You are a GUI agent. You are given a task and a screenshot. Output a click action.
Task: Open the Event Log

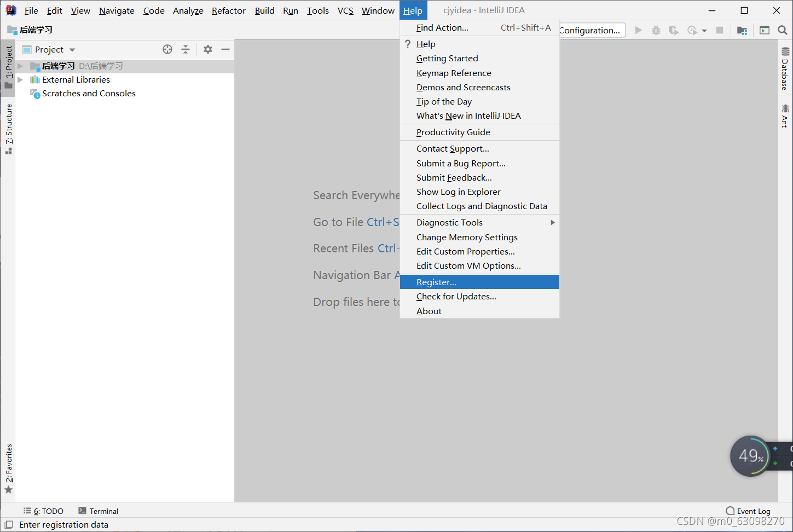748,511
